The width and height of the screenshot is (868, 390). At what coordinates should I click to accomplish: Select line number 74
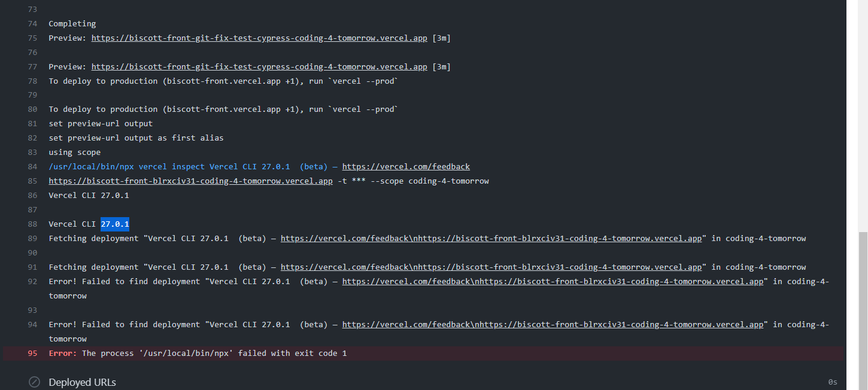click(x=32, y=23)
